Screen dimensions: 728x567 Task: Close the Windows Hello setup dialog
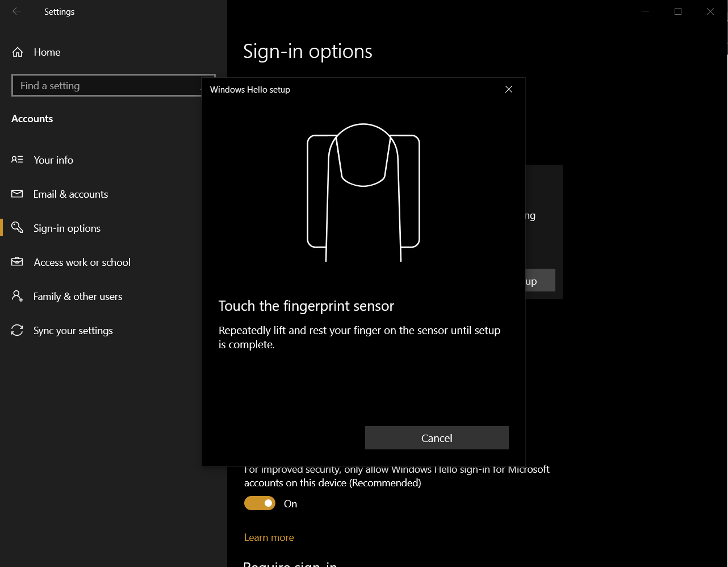508,89
